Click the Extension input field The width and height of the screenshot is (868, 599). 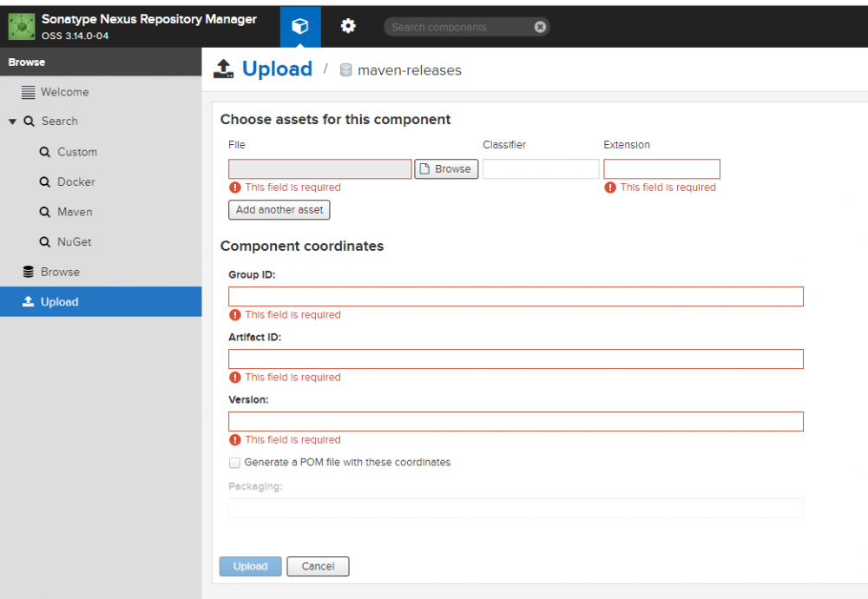[661, 169]
